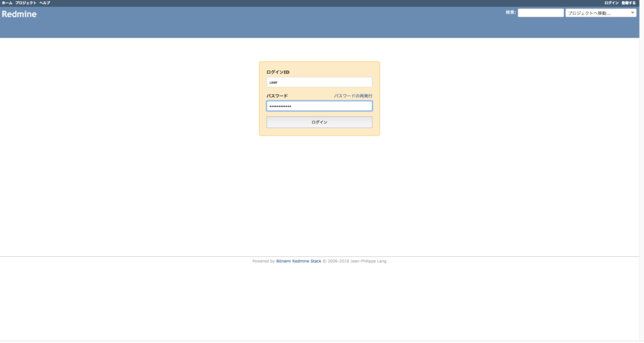The image size is (644, 343).
Task: Click the bold ログインID label
Action: click(278, 72)
